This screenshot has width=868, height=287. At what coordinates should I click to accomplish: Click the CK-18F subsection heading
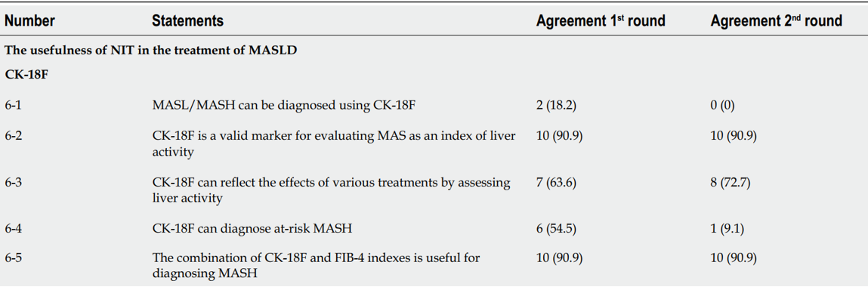click(26, 74)
